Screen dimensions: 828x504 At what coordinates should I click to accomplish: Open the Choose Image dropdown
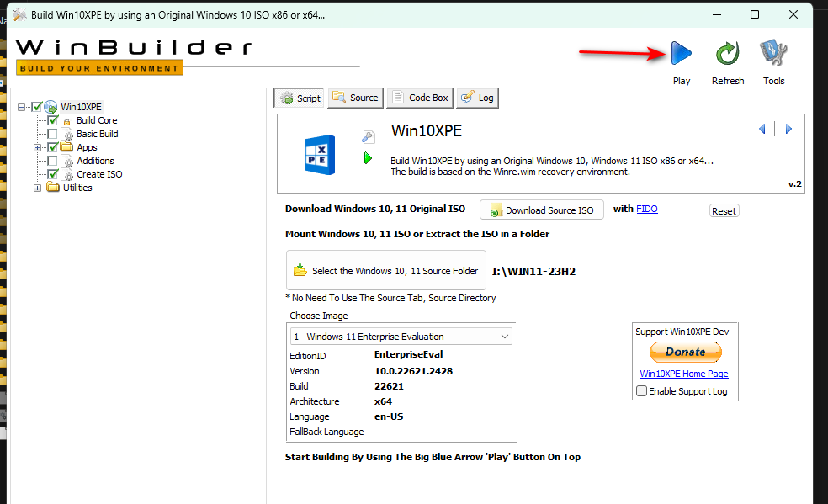401,337
